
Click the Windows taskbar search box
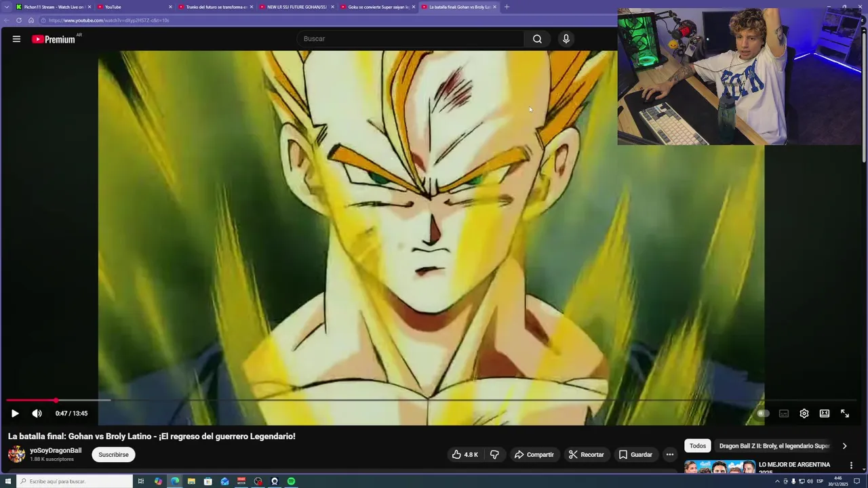(x=75, y=481)
